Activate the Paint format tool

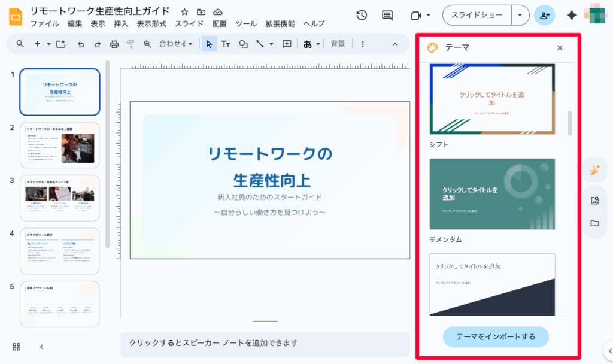[x=130, y=44]
